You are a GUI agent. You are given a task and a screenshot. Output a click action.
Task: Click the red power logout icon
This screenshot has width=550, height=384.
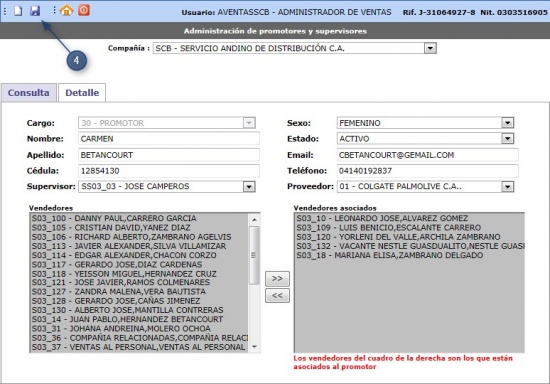tap(84, 10)
